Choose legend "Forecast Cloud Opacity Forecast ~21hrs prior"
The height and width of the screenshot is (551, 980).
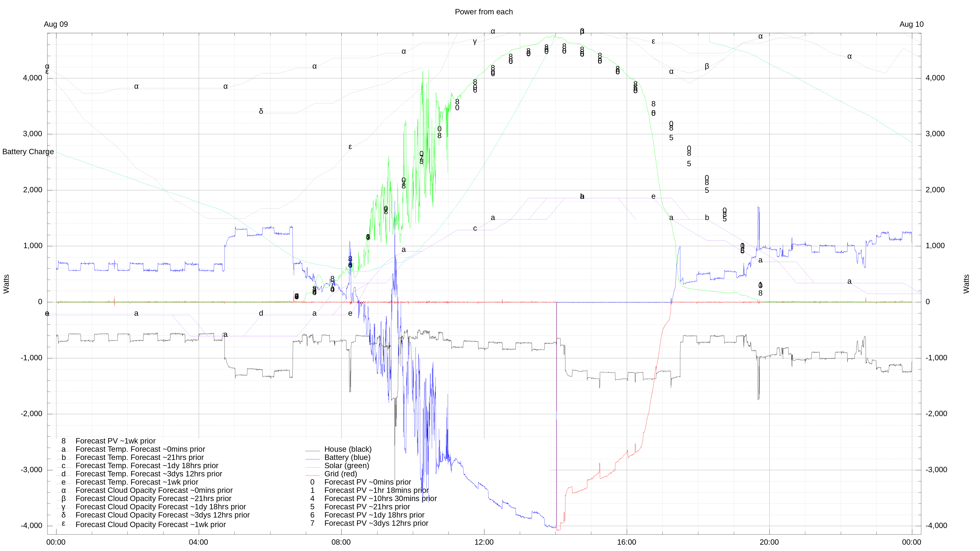coord(153,499)
